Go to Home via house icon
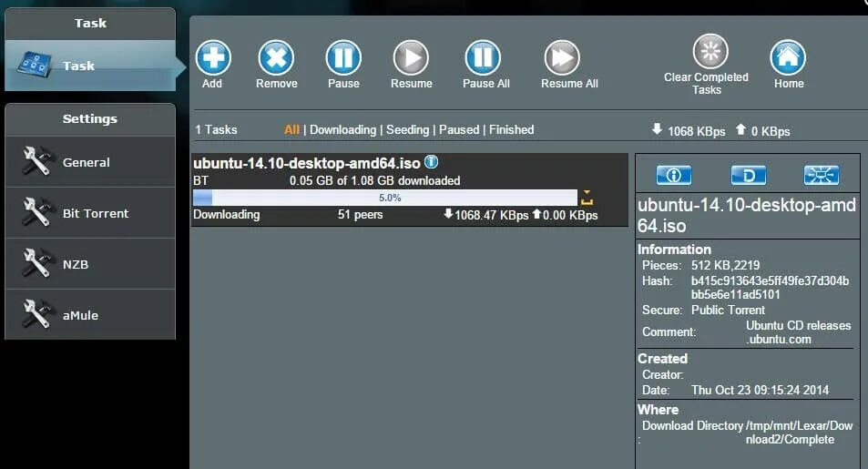This screenshot has width=868, height=469. (788, 57)
